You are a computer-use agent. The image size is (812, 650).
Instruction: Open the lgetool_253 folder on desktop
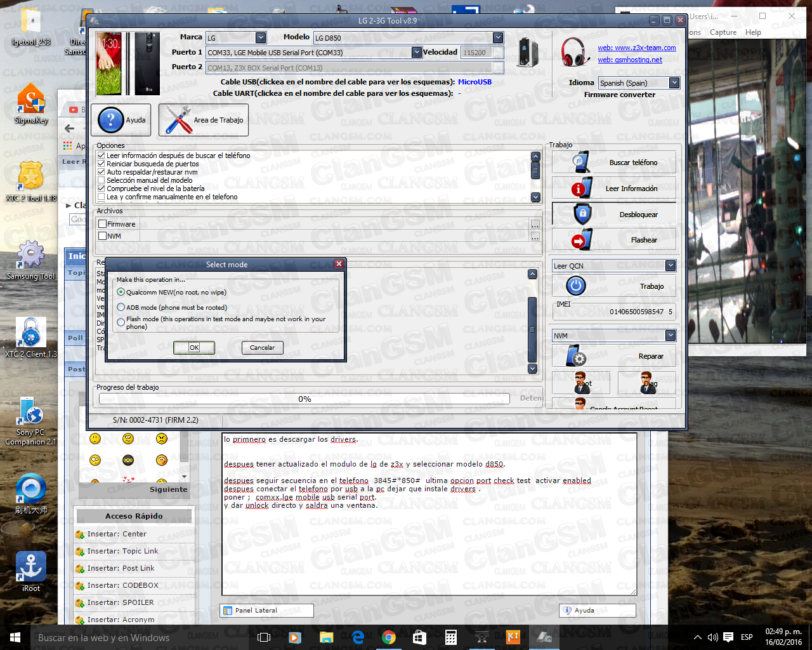[x=31, y=28]
